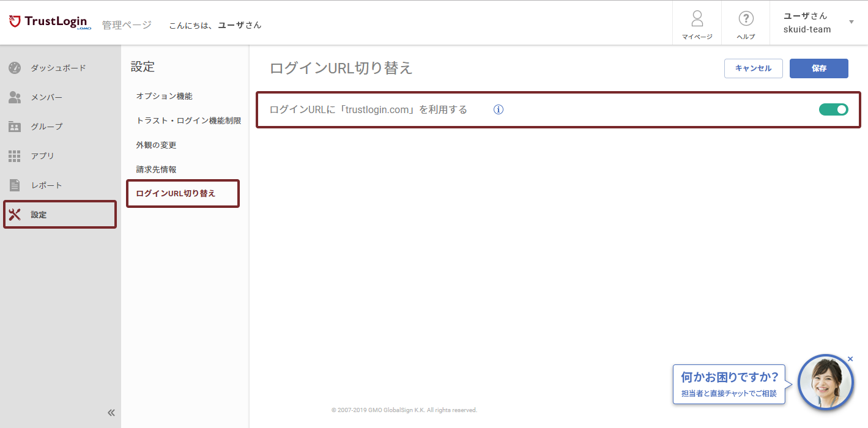Click the Settings wrench icon

pyautogui.click(x=15, y=215)
